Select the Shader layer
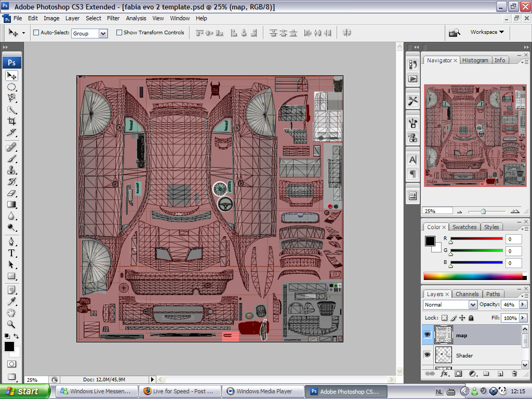 (x=464, y=355)
